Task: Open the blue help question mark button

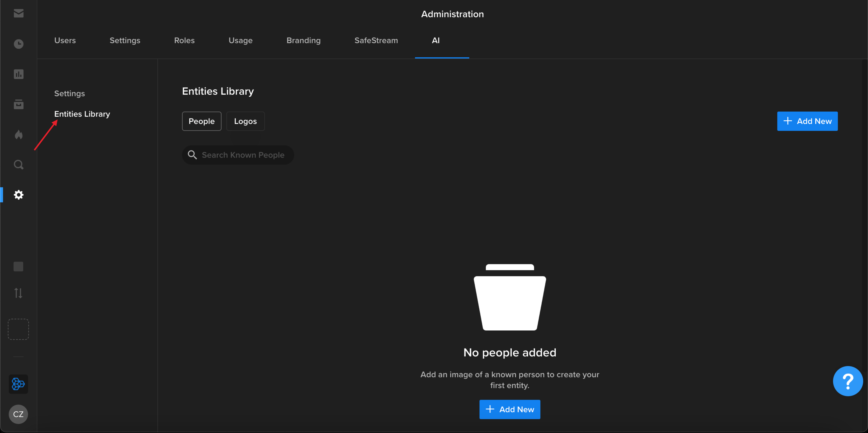Action: click(848, 381)
